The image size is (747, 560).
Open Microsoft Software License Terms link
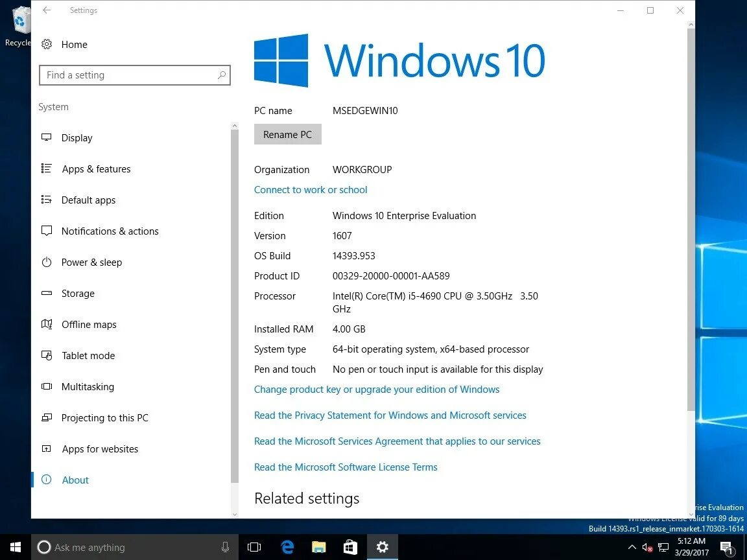[346, 467]
